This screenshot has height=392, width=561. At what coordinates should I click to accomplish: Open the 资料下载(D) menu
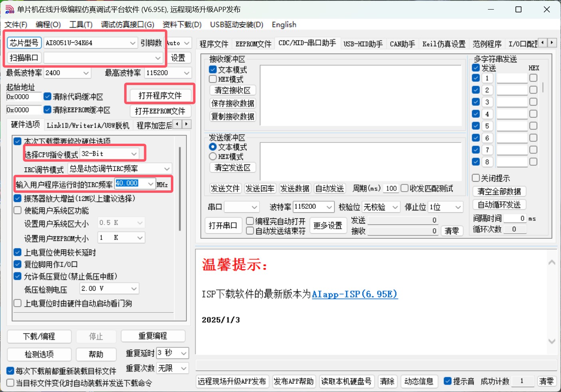(x=182, y=24)
